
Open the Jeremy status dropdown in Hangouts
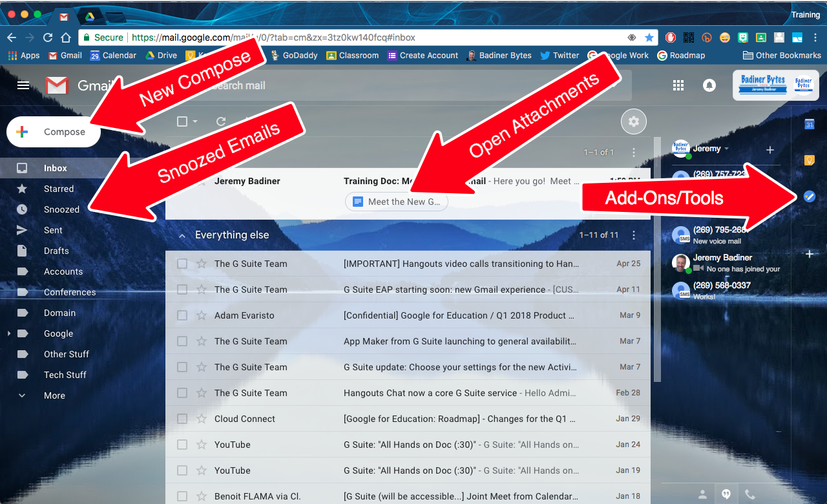726,149
